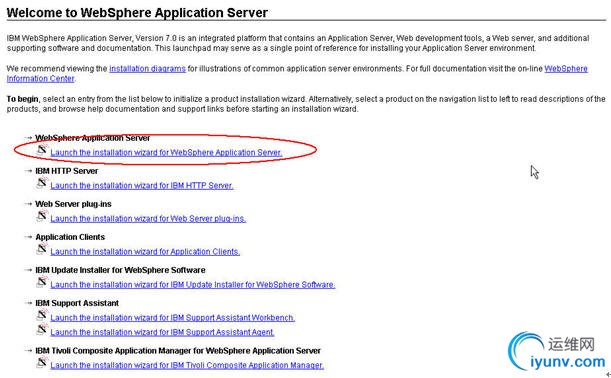The image size is (611, 378).
Task: Select the 'IBM Support Assistant' heading text
Action: 77,303
